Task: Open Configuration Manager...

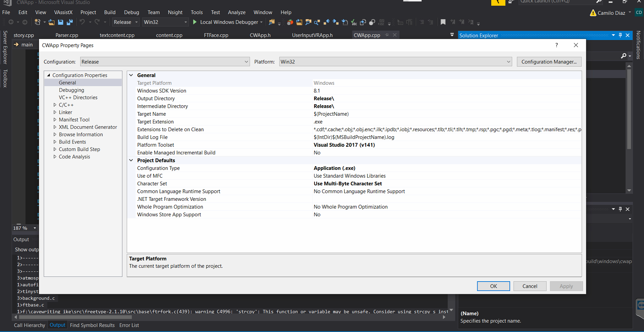Action: click(549, 62)
